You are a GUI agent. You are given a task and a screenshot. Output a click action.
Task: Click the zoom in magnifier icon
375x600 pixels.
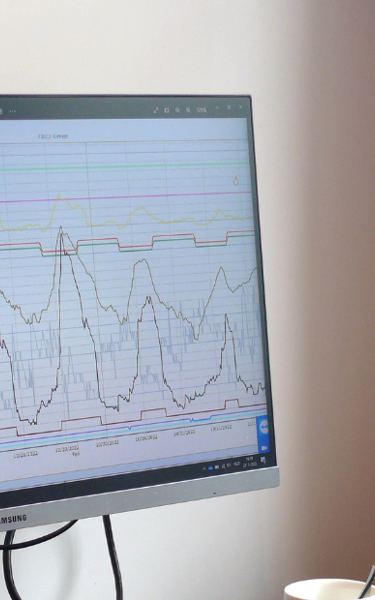tap(188, 110)
